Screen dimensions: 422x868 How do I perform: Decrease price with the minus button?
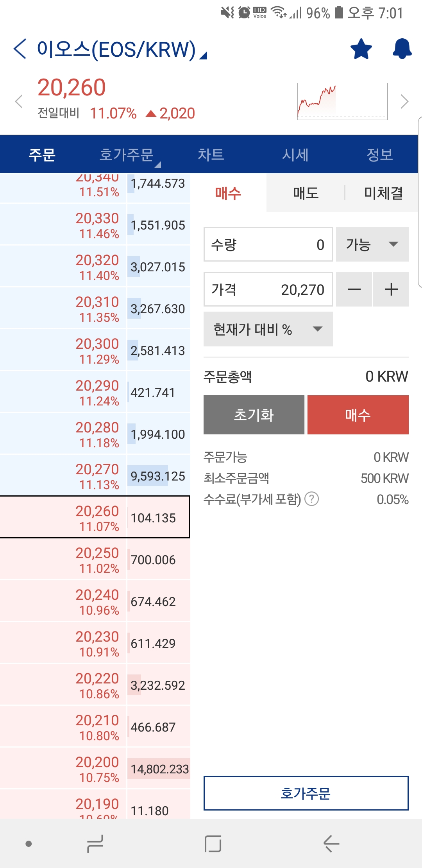click(354, 289)
